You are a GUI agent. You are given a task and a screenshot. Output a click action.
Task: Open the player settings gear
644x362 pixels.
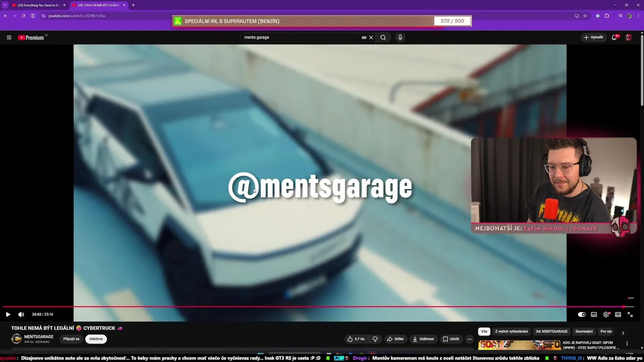point(606,314)
